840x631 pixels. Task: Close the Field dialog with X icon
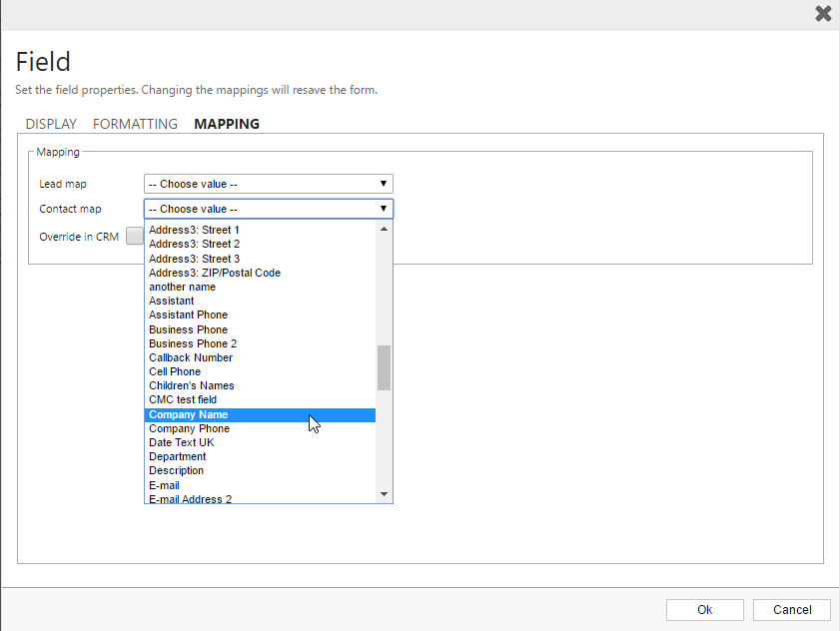[823, 13]
